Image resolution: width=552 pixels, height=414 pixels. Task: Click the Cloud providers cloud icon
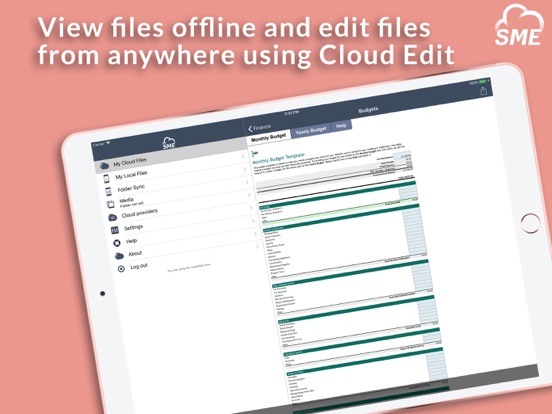(x=112, y=217)
